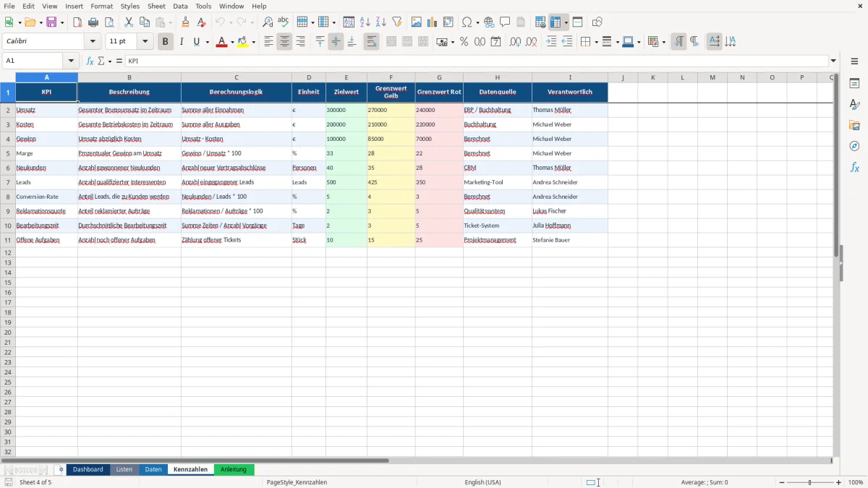Add a decimal place
This screenshot has width=868, height=488.
[515, 42]
